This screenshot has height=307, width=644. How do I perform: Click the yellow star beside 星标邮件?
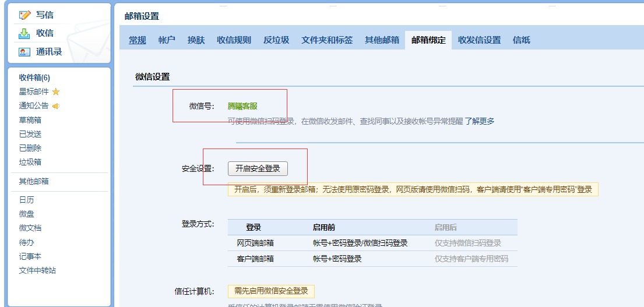pos(56,92)
